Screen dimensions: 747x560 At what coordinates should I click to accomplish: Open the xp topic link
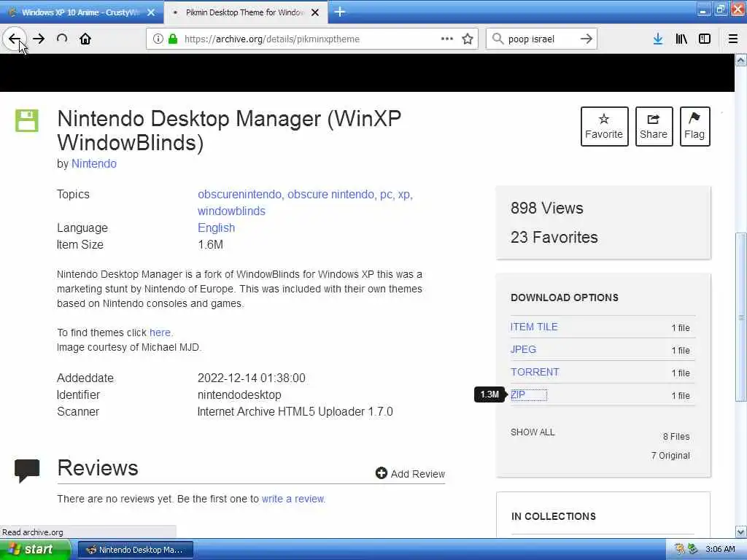coord(405,194)
